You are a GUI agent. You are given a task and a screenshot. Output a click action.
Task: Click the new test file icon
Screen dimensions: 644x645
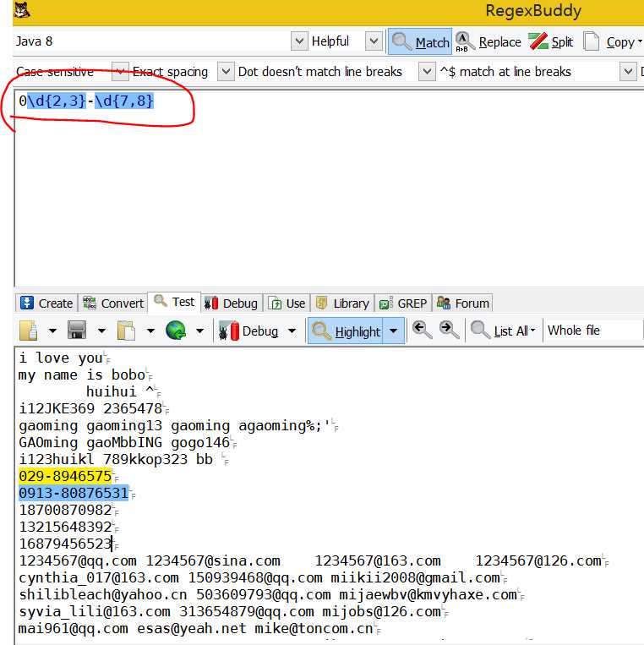click(x=29, y=331)
